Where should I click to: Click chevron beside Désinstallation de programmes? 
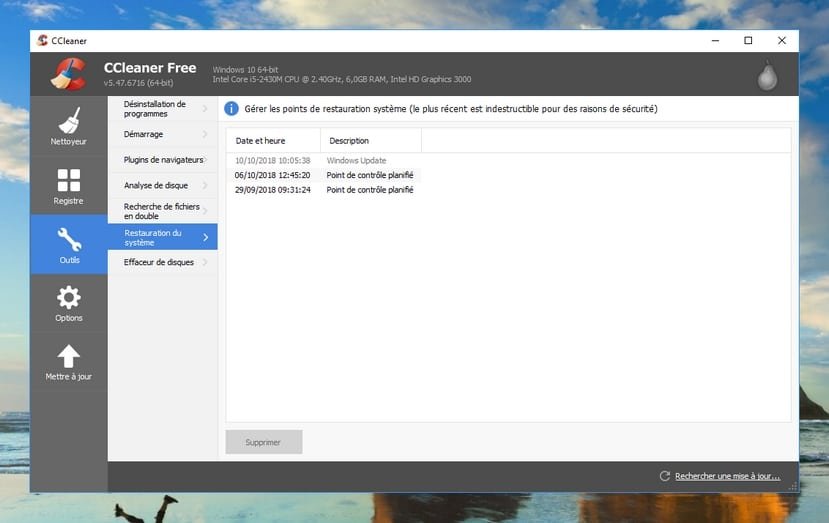[205, 109]
